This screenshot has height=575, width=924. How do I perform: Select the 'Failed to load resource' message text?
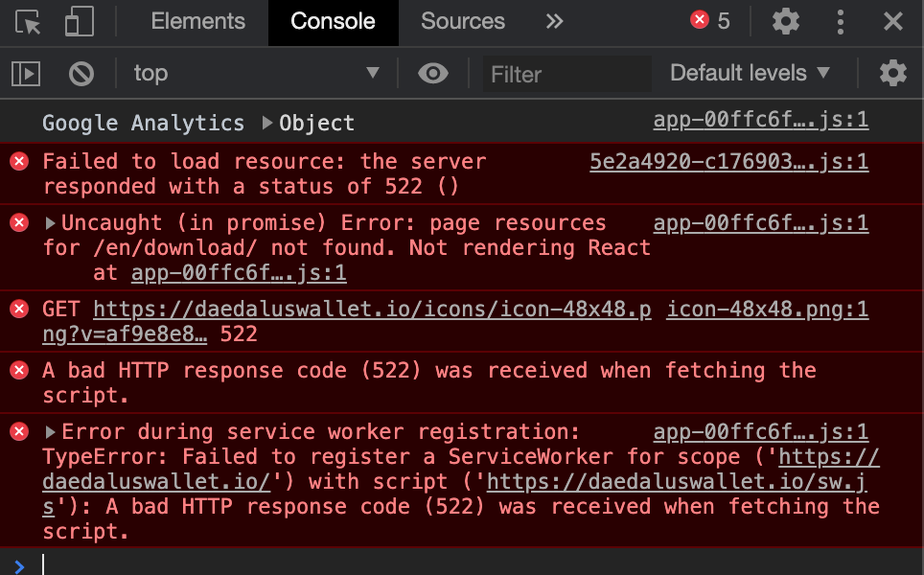coord(264,173)
